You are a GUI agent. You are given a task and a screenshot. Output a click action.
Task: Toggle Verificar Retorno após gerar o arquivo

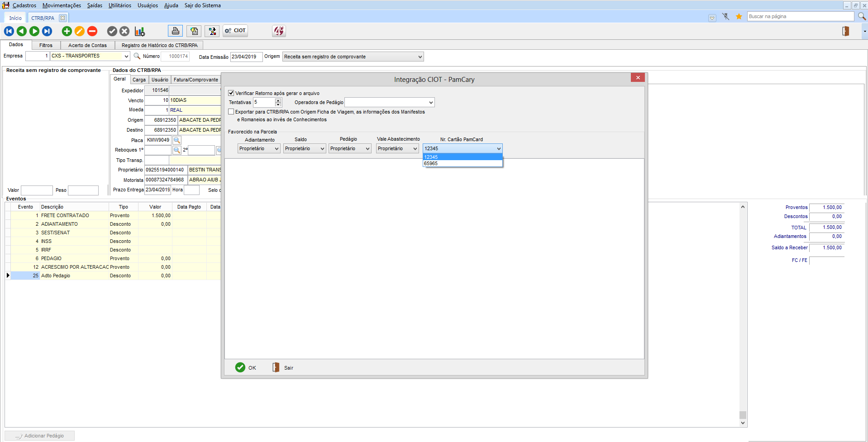tap(231, 93)
